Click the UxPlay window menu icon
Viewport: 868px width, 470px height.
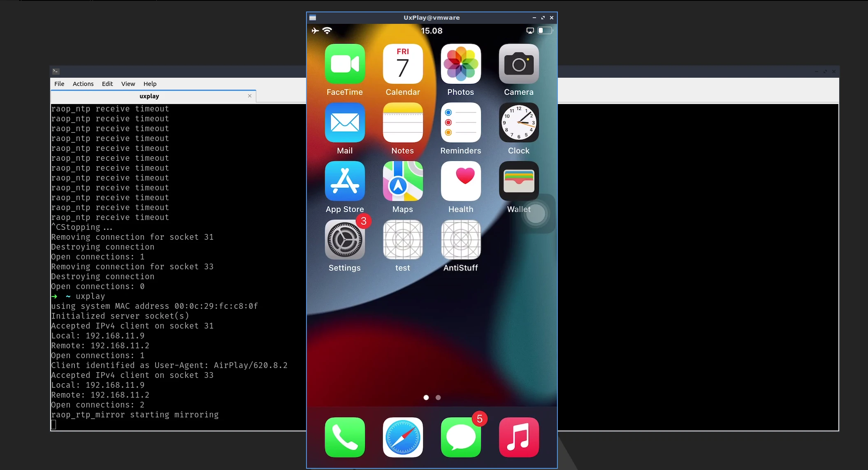pos(313,18)
